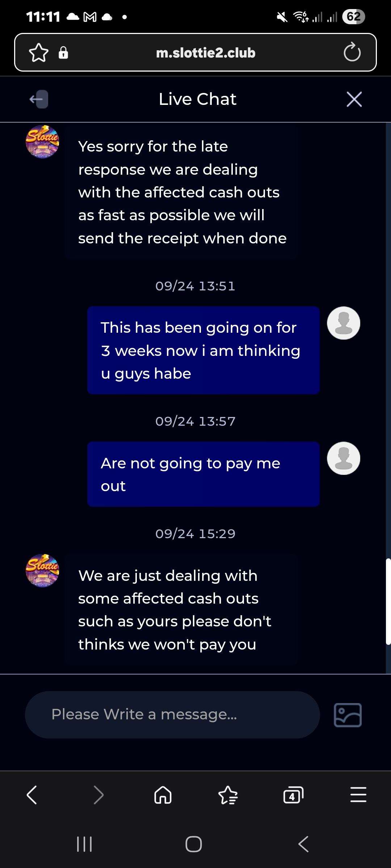Reload the page with refresh icon

coord(352,52)
